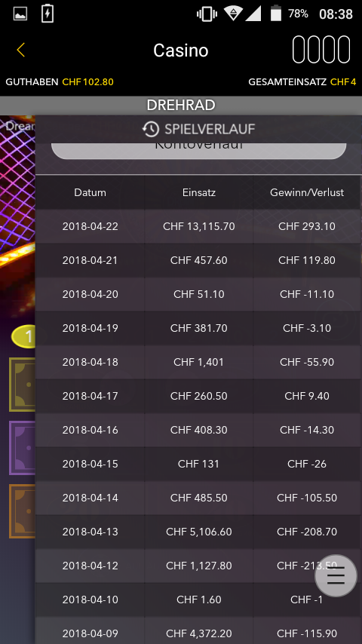This screenshot has height=644, width=362.
Task: Select stake CHF 131
Action: coord(199,464)
